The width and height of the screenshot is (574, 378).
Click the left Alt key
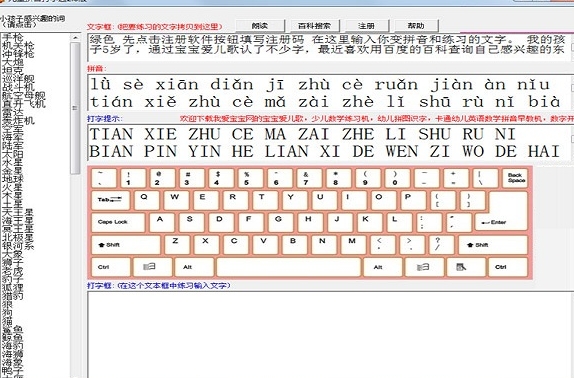tap(194, 267)
